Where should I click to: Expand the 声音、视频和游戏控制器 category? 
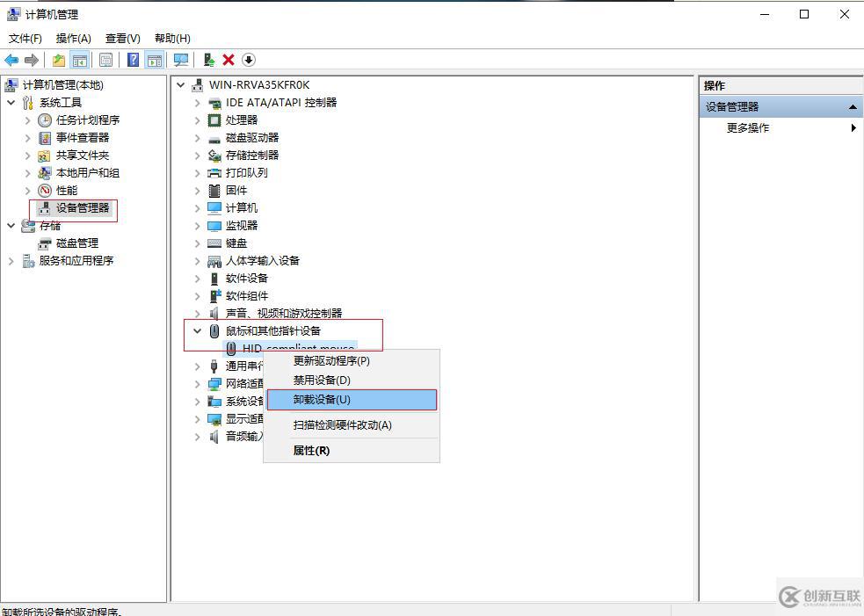pyautogui.click(x=197, y=314)
